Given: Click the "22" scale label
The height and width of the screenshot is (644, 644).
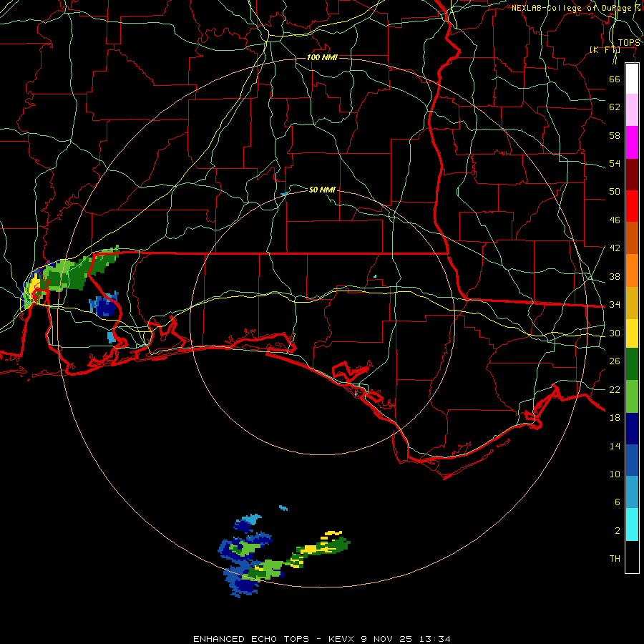Looking at the screenshot, I should 615,389.
